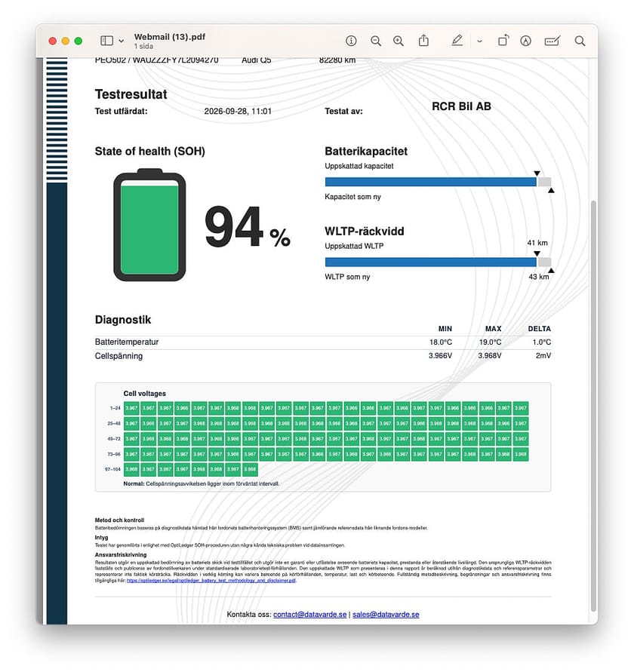Select the Normal: cell deviation note
The height and width of the screenshot is (672, 634).
pos(202,483)
